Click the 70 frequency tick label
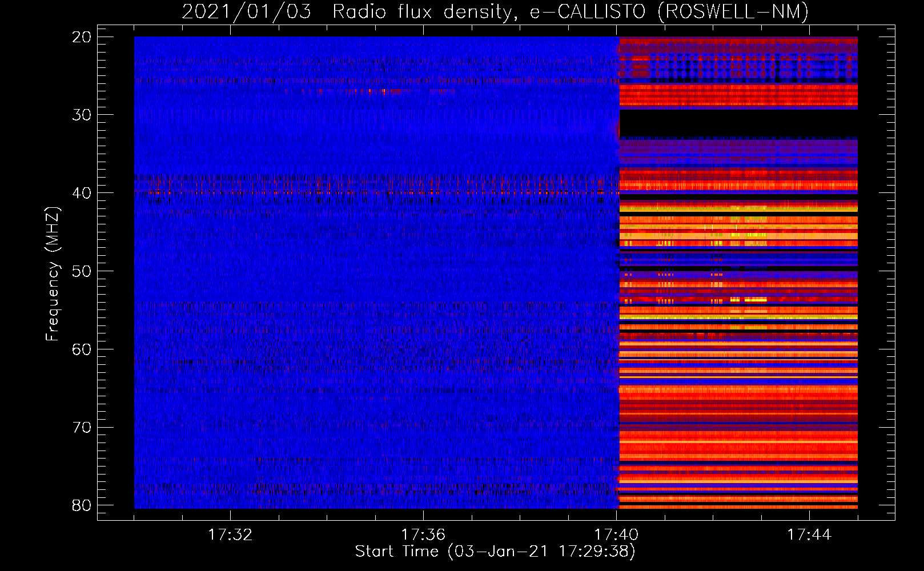 (x=82, y=428)
